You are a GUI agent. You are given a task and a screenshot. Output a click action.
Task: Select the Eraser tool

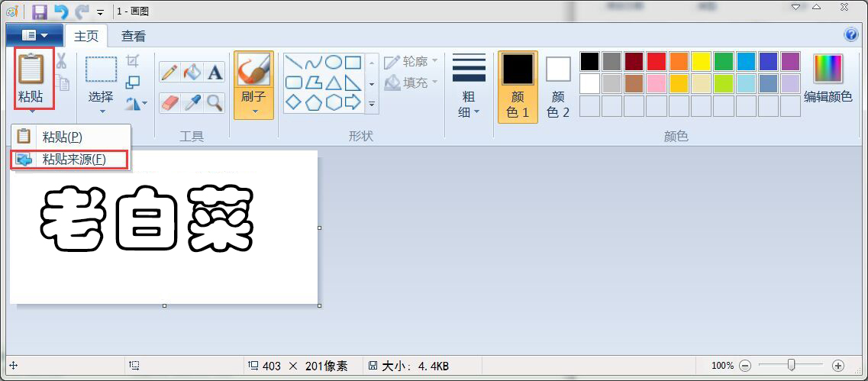tap(169, 102)
